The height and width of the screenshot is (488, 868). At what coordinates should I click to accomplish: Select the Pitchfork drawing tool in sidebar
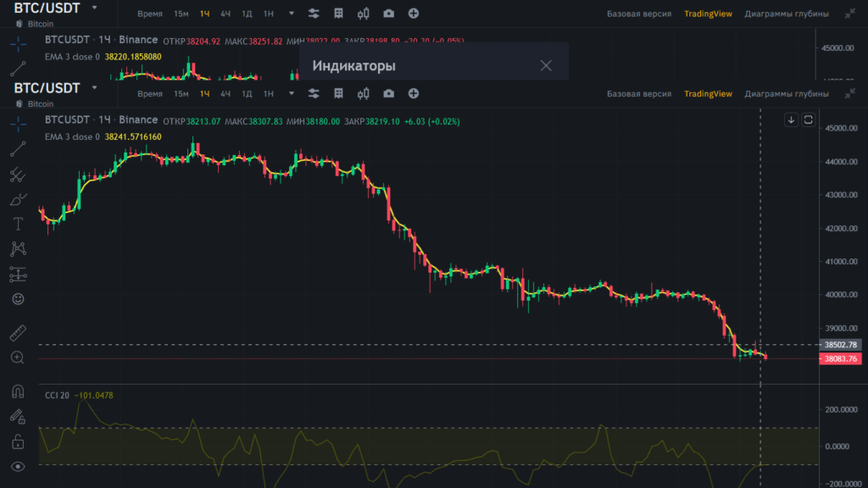[17, 175]
